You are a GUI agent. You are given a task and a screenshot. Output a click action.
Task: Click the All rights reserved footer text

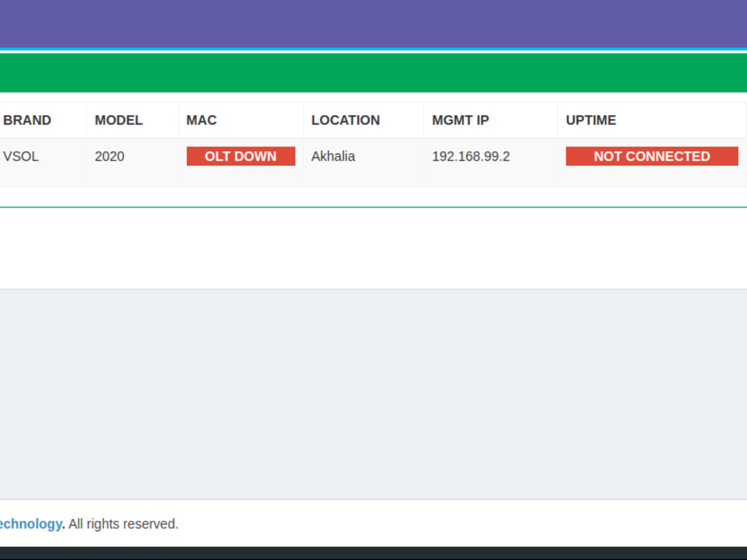122,523
